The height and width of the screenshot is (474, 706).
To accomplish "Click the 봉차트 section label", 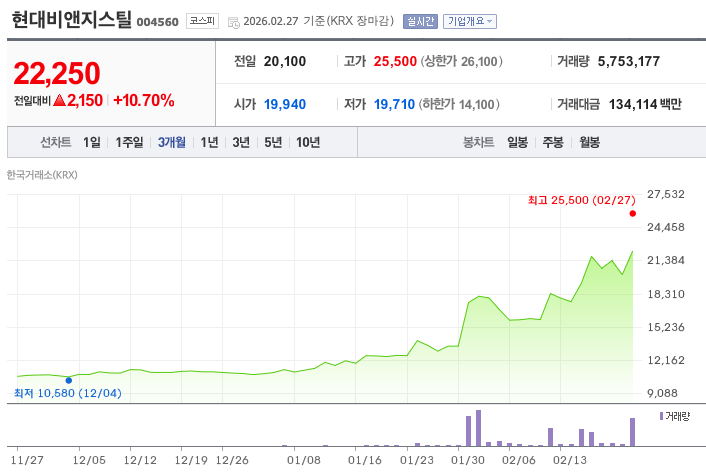I will [479, 142].
